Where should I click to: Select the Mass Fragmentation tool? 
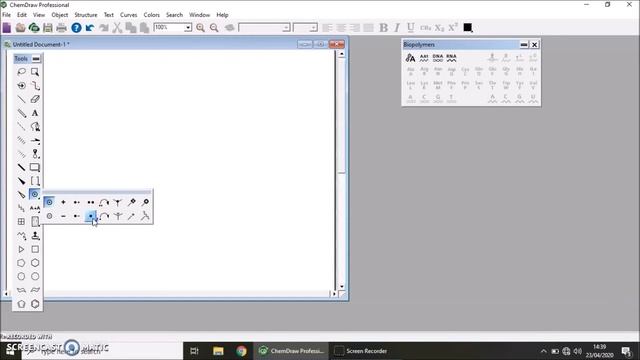tap(35, 85)
